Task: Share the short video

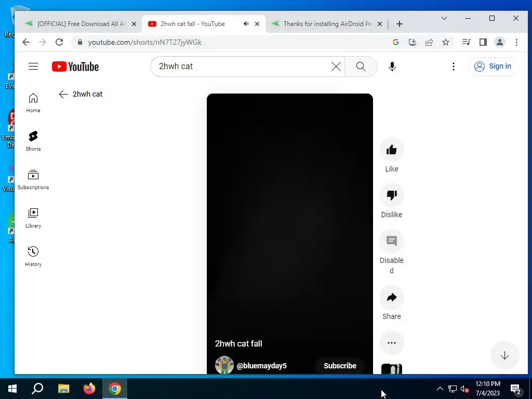Action: coord(392,297)
